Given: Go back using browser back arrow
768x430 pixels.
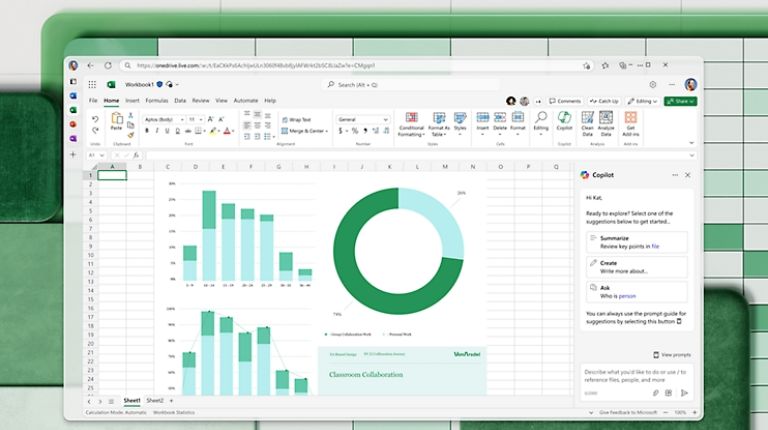Looking at the screenshot, I should tap(91, 65).
